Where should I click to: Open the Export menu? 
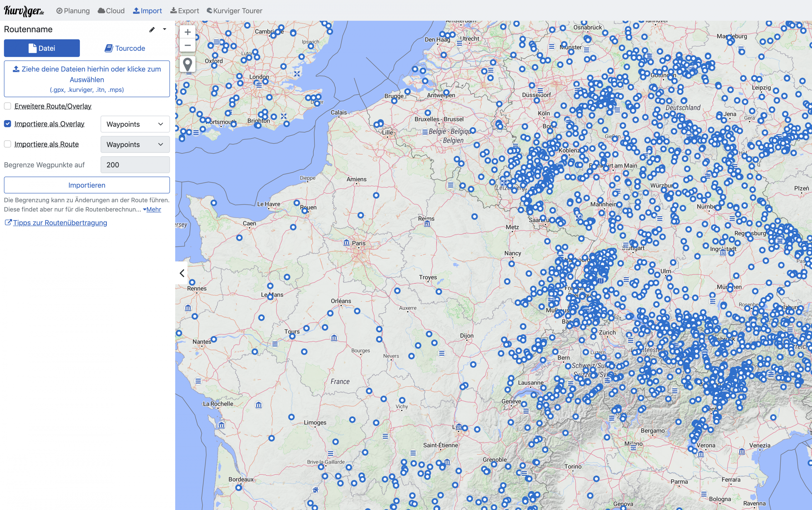[185, 11]
